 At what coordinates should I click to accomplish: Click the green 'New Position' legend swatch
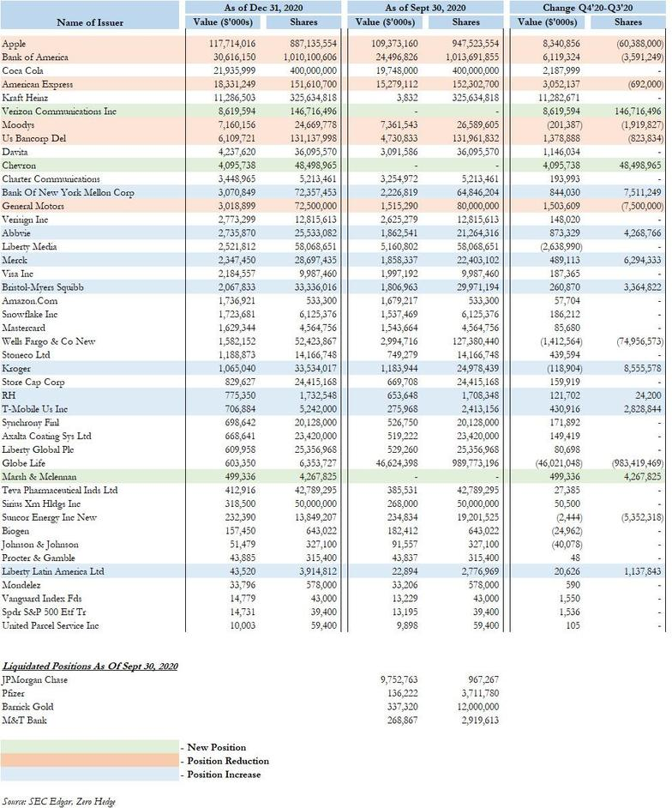click(90, 747)
